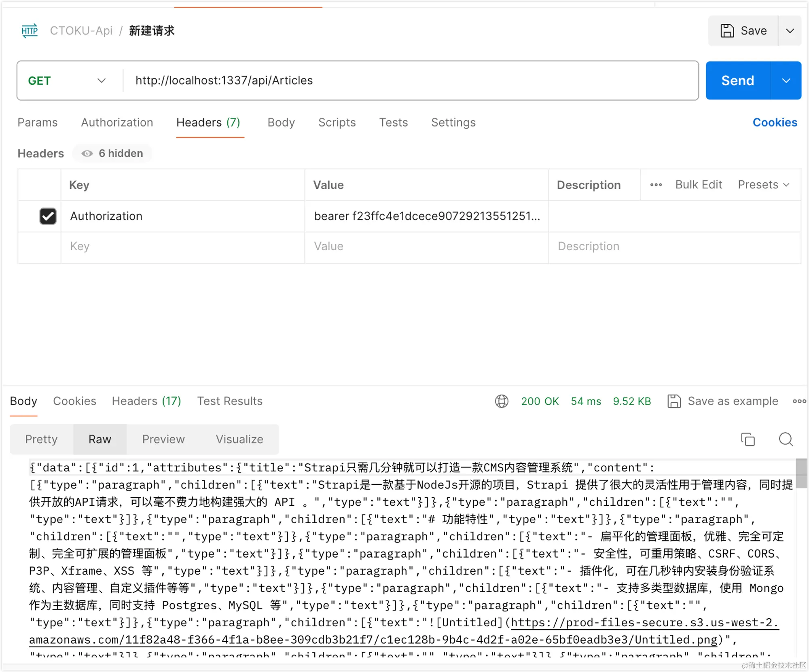
Task: Open response search with the magnifier icon
Action: [785, 439]
